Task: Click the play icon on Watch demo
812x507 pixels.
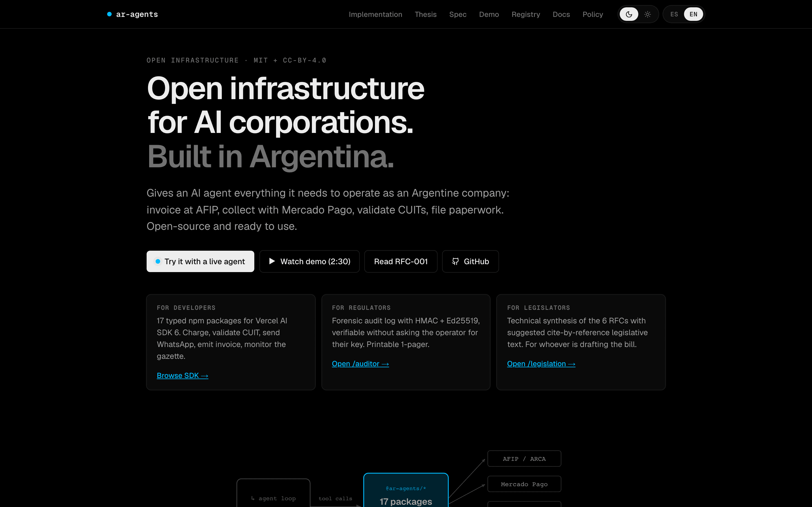Action: coord(272,261)
